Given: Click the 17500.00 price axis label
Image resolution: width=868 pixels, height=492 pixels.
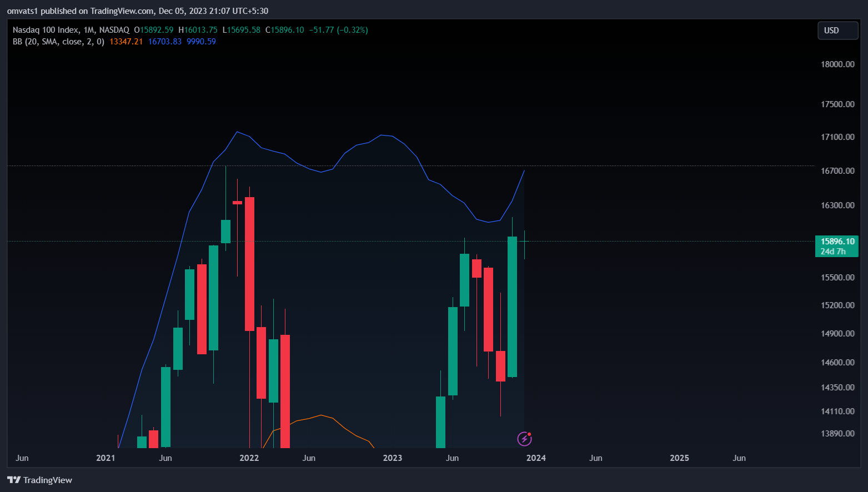Looking at the screenshot, I should point(837,104).
